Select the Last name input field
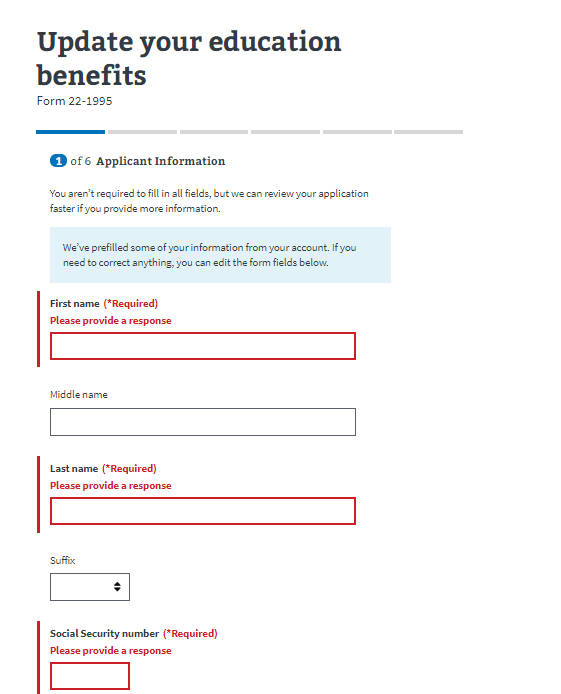This screenshot has height=694, width=561. click(203, 511)
